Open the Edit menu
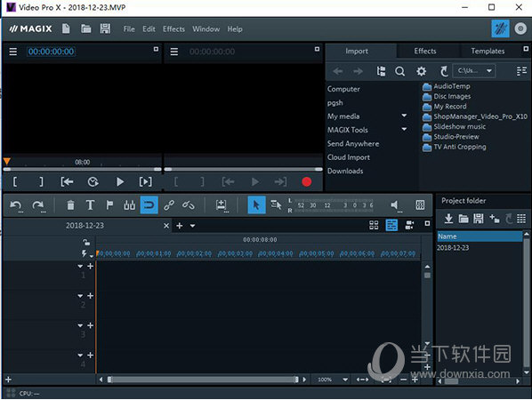 (149, 29)
